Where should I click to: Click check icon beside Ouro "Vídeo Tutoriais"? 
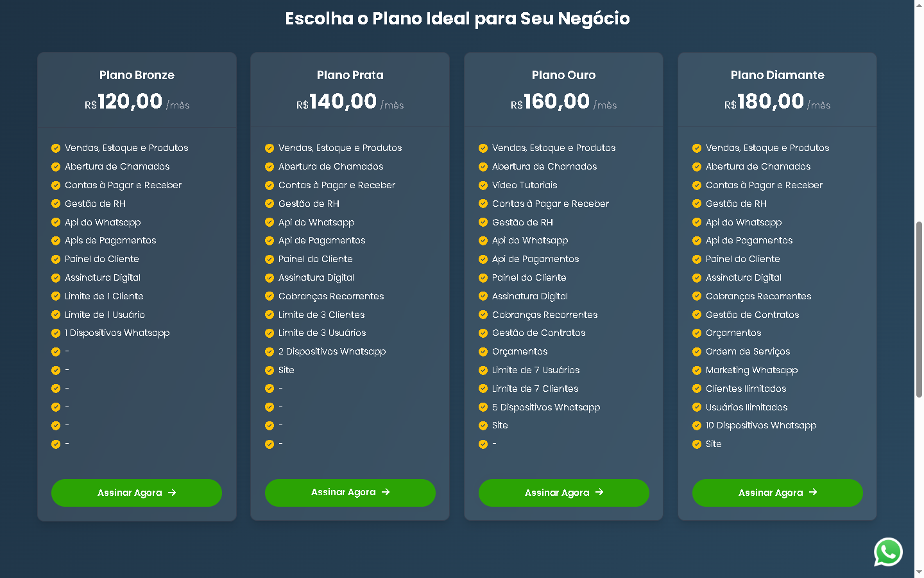coord(483,185)
